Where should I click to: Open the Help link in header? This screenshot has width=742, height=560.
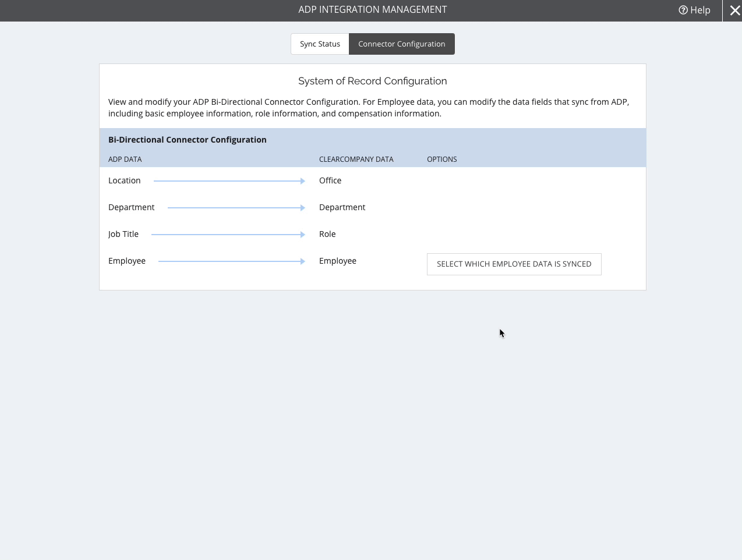[x=694, y=10]
